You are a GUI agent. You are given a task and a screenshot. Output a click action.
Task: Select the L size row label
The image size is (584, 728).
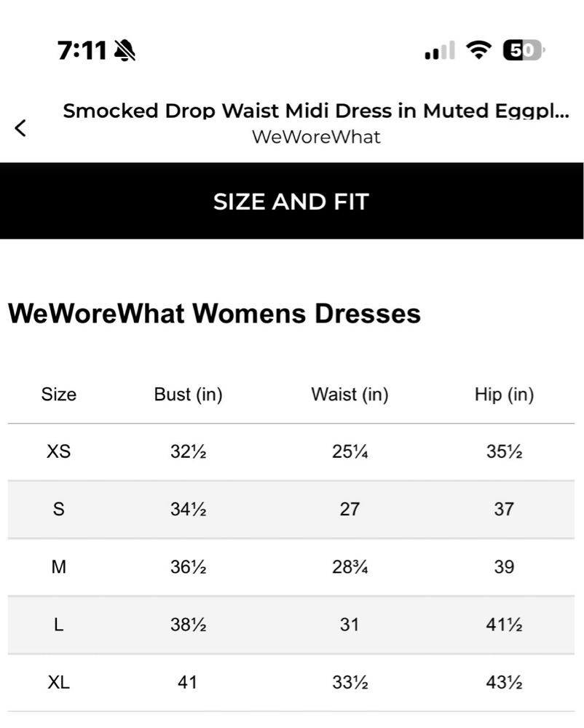click(58, 625)
